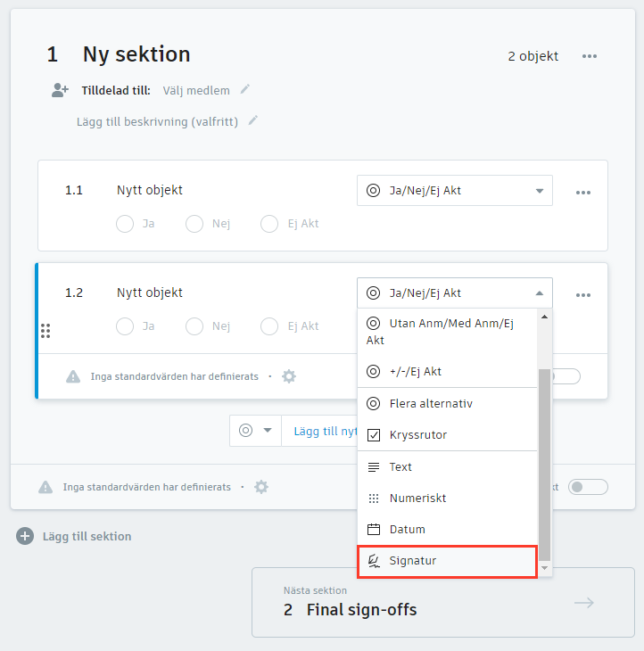Click pencil icon next to Välj medlem

click(x=245, y=89)
